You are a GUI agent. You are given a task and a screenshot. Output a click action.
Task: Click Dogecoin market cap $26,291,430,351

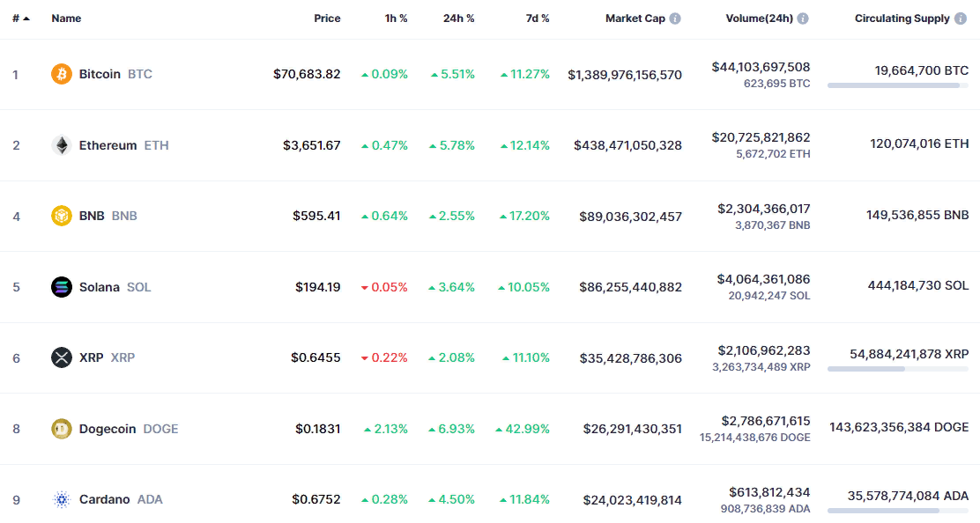pyautogui.click(x=633, y=429)
